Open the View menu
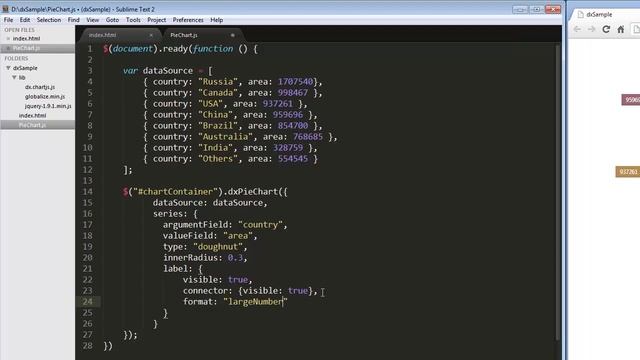Viewport: 640px width, 360px height. 93,20
